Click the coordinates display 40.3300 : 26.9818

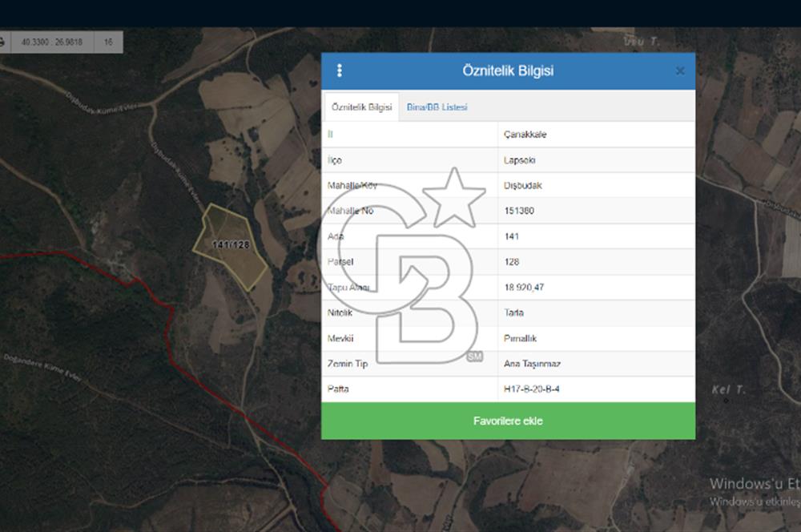[51, 42]
